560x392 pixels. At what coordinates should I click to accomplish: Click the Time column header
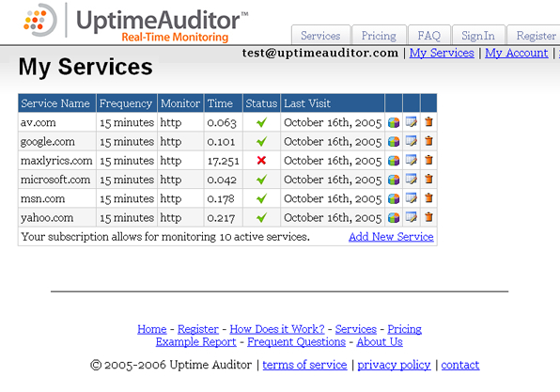click(224, 103)
